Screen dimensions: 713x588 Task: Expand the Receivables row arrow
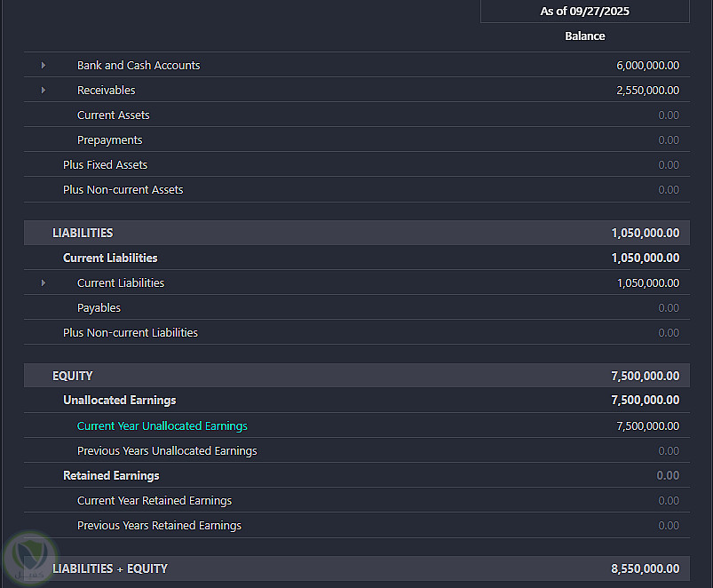coord(43,91)
